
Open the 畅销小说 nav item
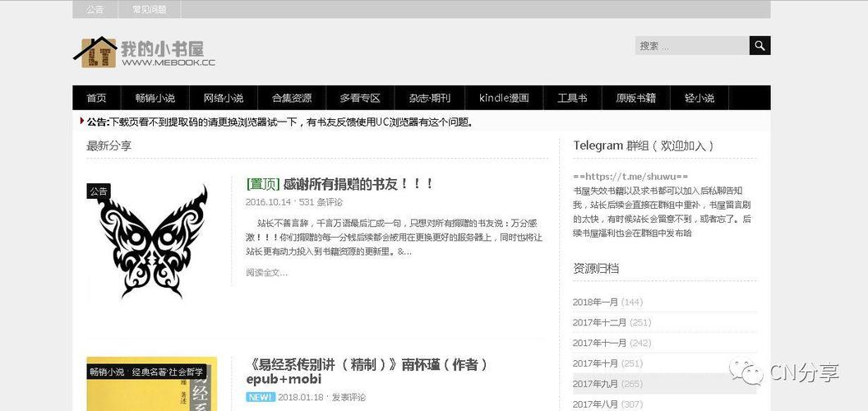coord(155,98)
